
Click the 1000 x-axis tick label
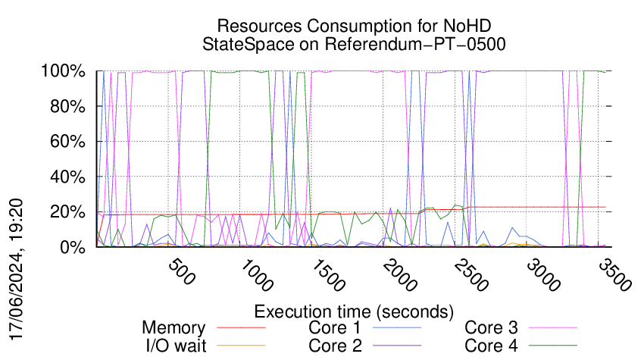point(256,275)
